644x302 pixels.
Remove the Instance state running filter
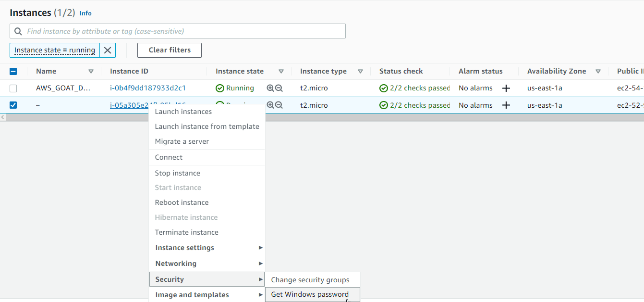click(108, 50)
